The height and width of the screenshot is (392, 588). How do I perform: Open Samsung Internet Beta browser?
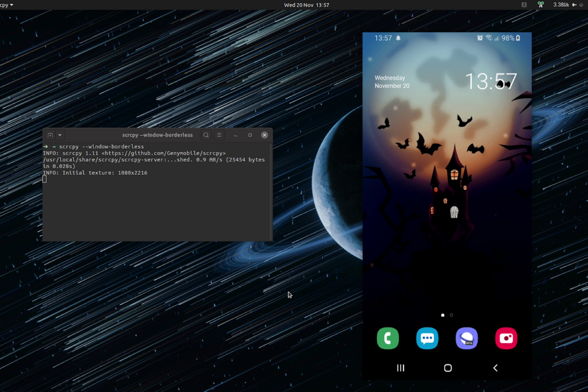(466, 339)
